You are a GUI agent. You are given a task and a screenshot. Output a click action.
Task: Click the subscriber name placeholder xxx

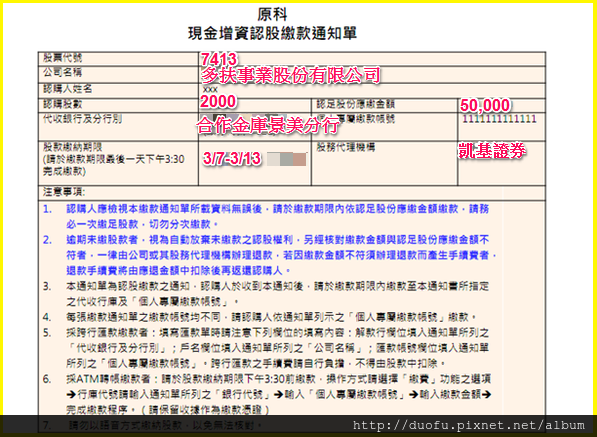[x=210, y=89]
